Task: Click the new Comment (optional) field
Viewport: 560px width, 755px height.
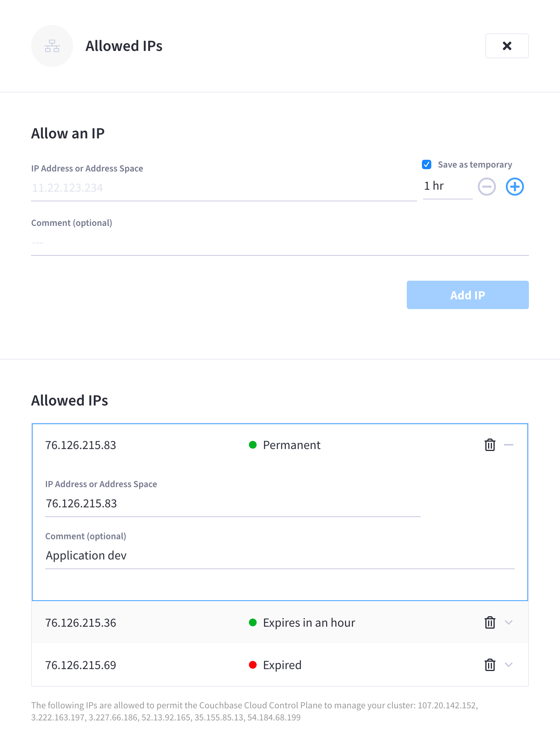Action: [x=280, y=243]
